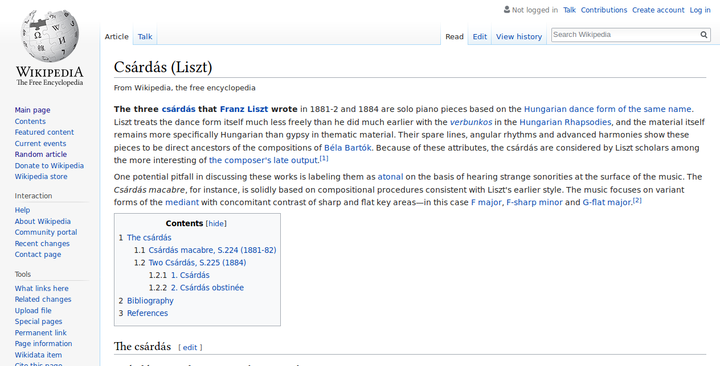Screen dimensions: 720x366
Task: Open Community portal link
Action: pos(46,232)
